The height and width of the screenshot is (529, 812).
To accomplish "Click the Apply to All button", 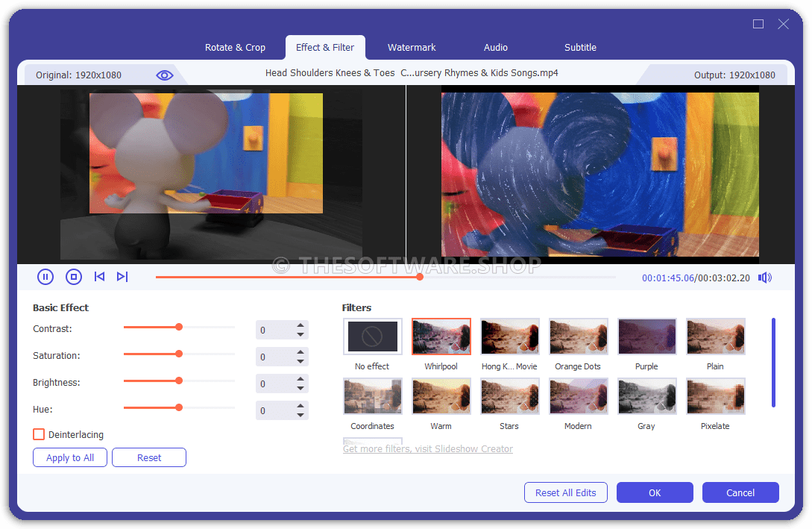I will click(70, 457).
